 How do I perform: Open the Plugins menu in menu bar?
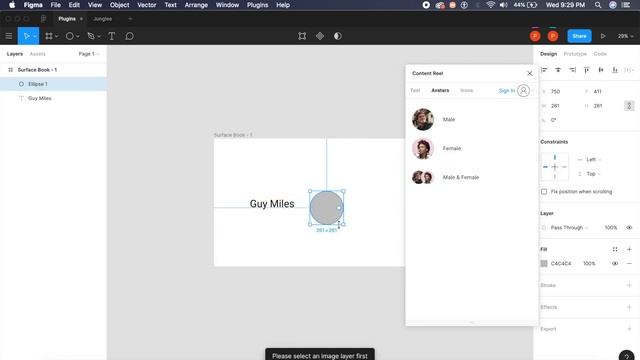257,5
